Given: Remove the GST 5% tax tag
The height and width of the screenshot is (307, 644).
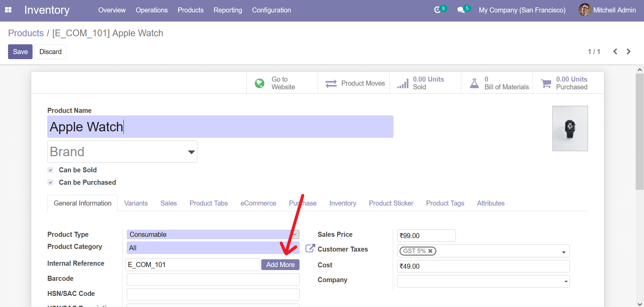Looking at the screenshot, I should (430, 251).
